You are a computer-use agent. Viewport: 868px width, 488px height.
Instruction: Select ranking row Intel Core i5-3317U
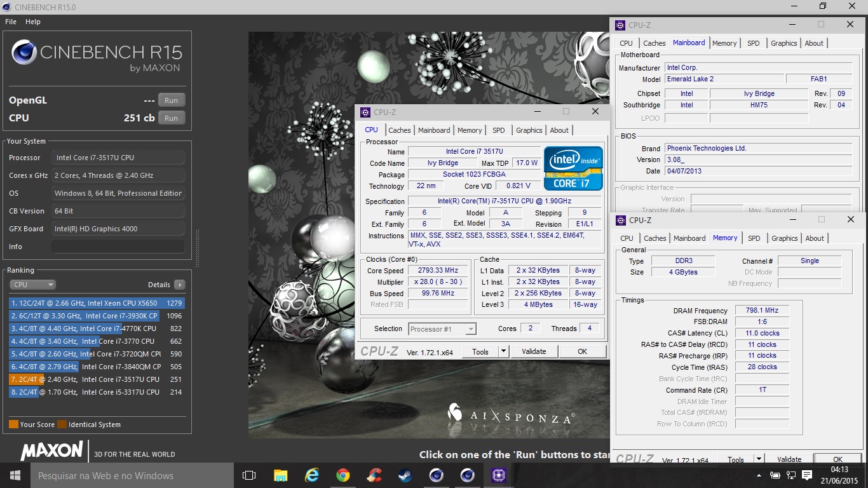[97, 392]
